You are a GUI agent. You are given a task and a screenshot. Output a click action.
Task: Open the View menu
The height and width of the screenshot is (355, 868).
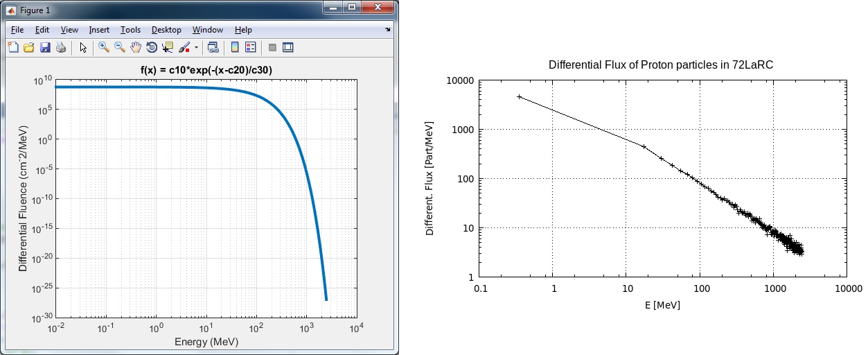[x=69, y=30]
